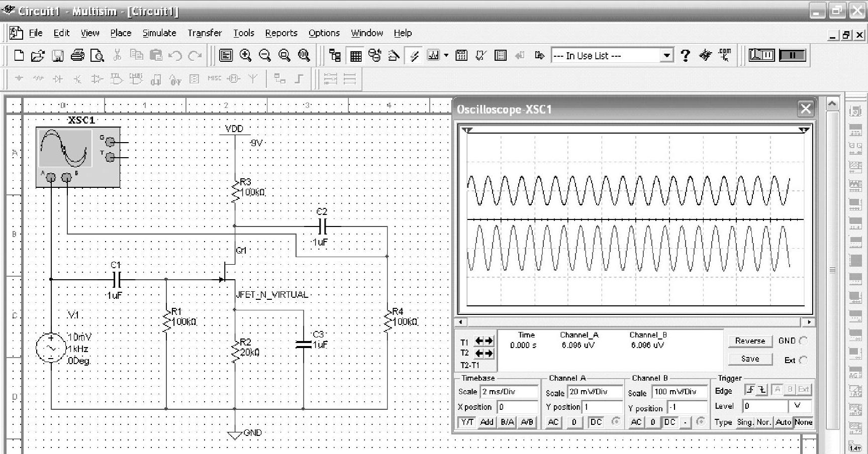Click the run simulation lightning icon
Screen dimensions: 868x454
[414, 55]
